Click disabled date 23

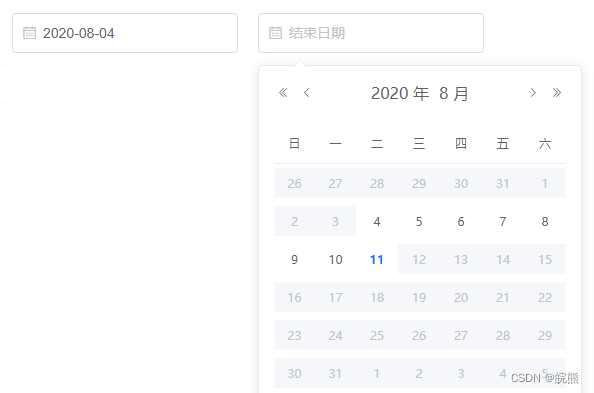(294, 335)
